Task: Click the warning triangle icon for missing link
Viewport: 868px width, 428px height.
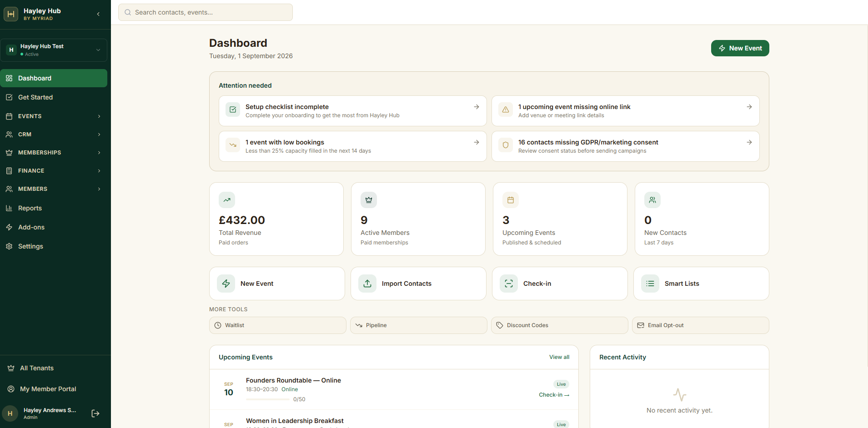Action: click(x=506, y=109)
